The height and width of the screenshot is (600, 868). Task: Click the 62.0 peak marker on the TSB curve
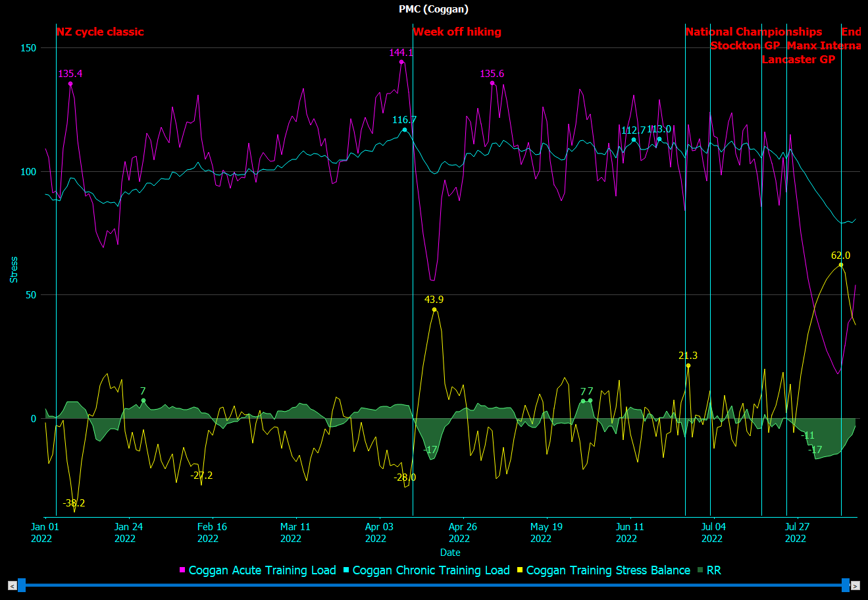[x=840, y=264]
